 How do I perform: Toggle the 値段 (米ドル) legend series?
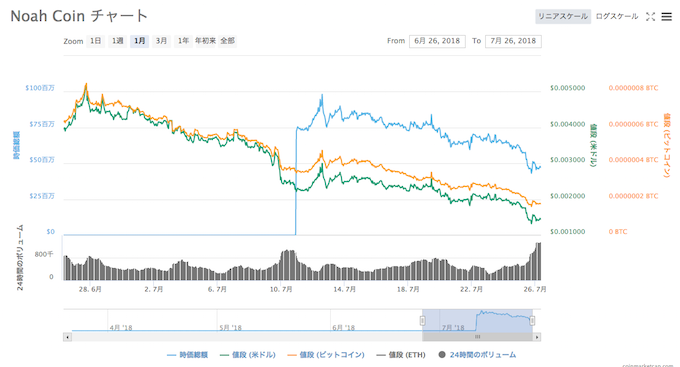(248, 355)
